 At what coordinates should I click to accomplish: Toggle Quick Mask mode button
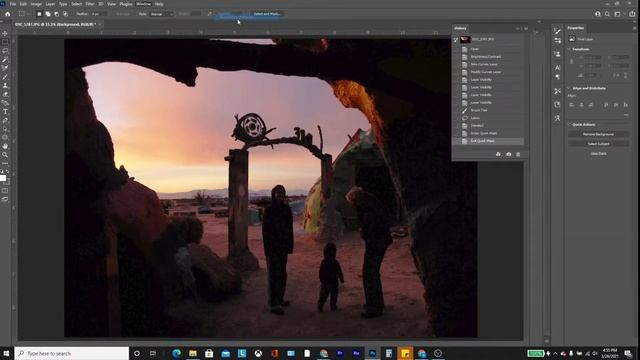click(5, 191)
